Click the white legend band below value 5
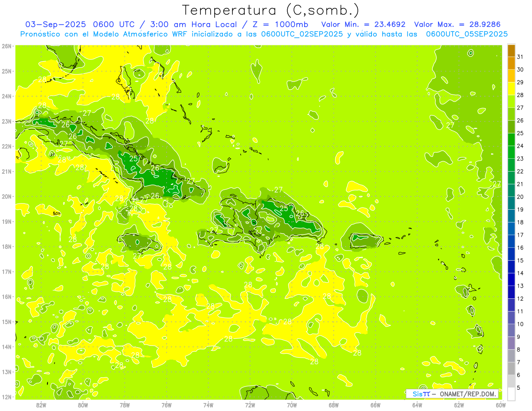 [x=511, y=394]
